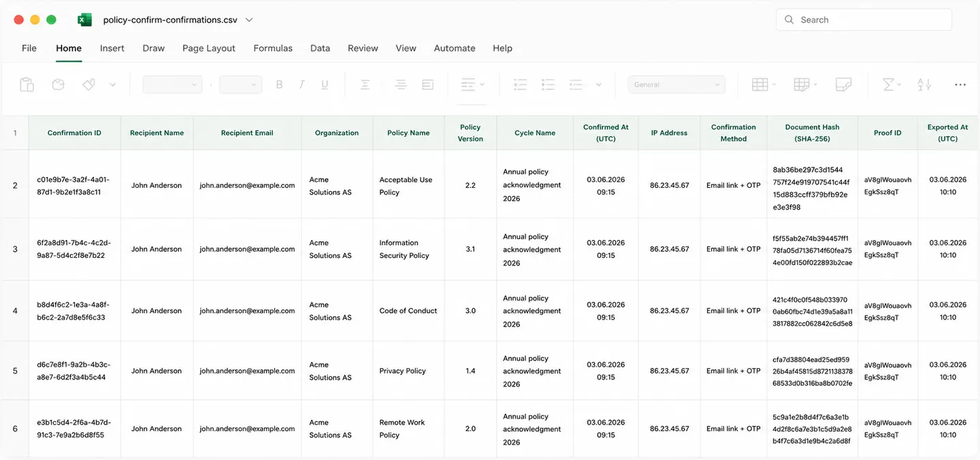Open the Page Layout tab
Screen dimensions: 980x460
coord(209,48)
